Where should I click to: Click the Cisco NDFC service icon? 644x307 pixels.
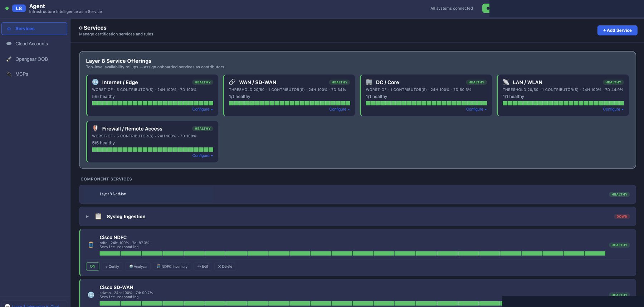91,245
